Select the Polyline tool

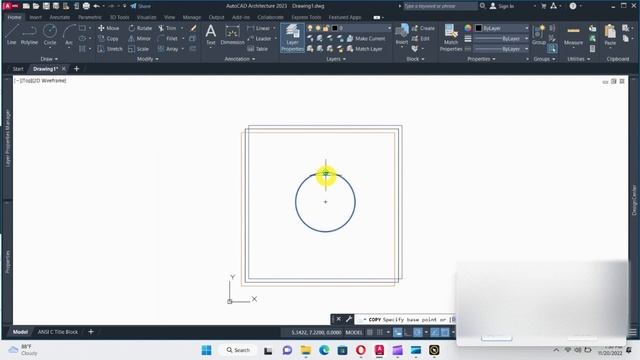coord(29,34)
